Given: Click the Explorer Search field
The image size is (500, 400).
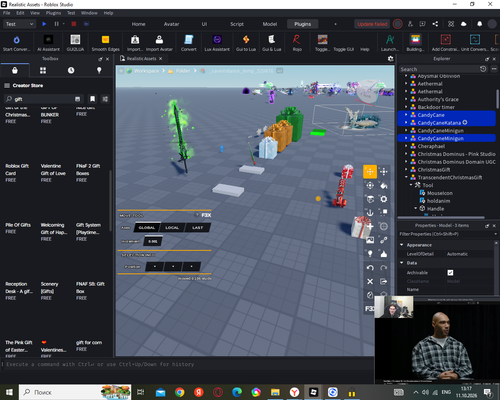Looking at the screenshot, I should tap(439, 69).
